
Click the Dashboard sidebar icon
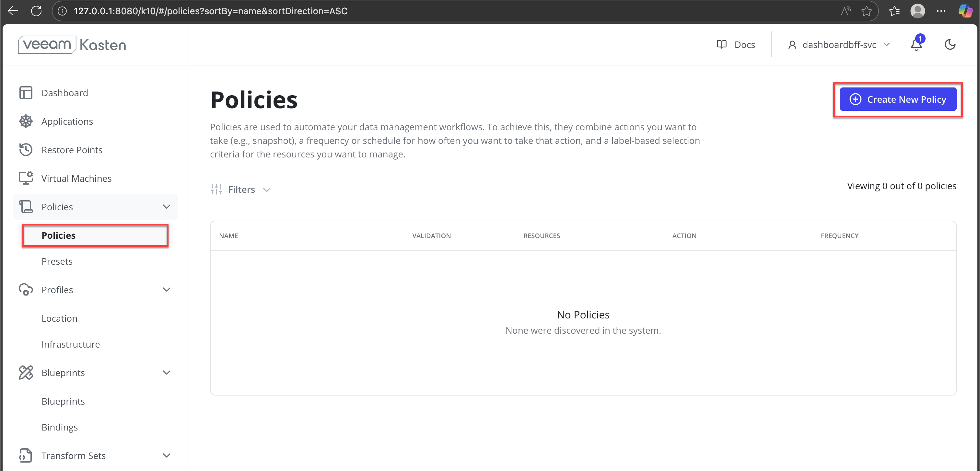(26, 93)
